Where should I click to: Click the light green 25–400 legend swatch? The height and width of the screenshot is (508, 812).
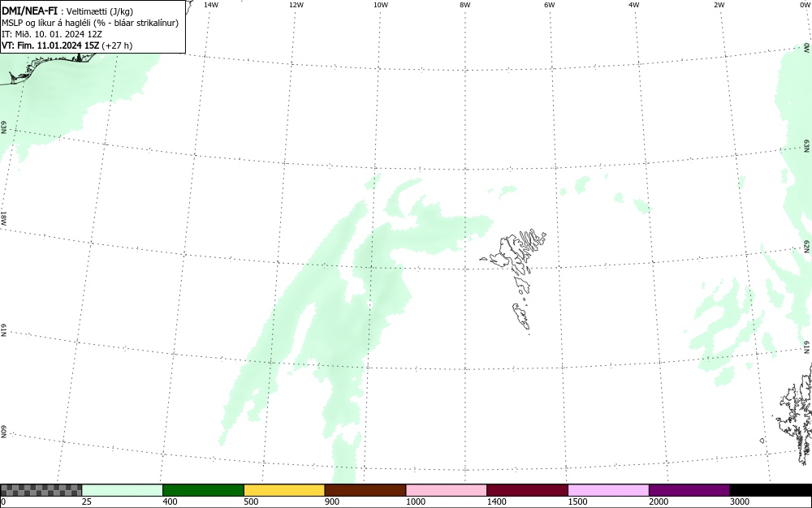click(x=123, y=490)
